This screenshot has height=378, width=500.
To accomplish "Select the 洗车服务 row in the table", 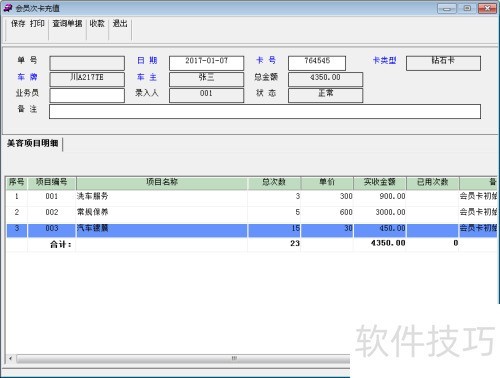I will tap(252, 196).
